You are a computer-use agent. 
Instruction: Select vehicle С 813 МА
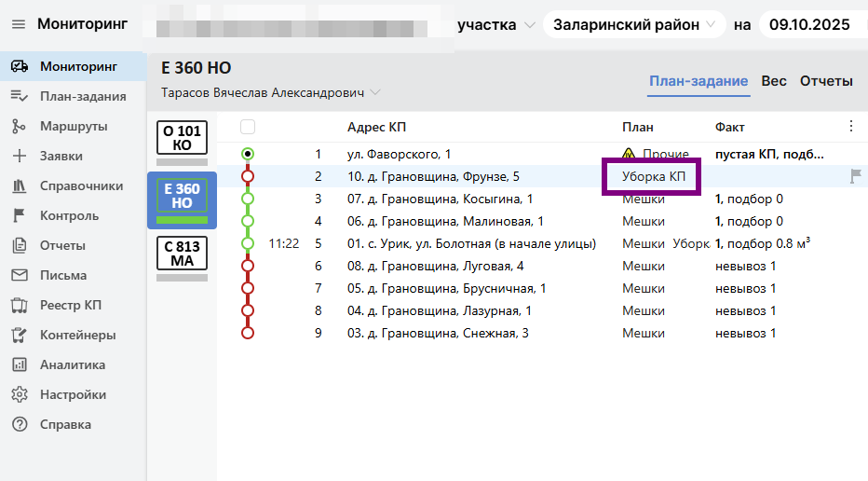point(182,254)
